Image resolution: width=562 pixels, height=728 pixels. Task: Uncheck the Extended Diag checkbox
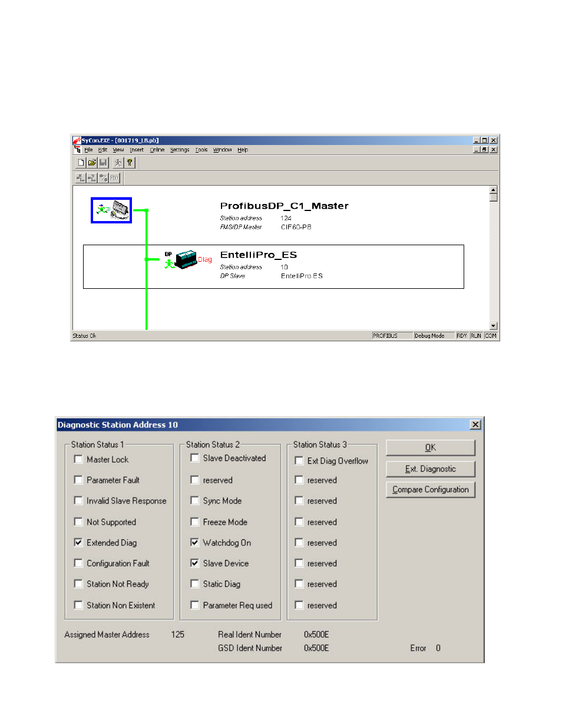(78, 542)
